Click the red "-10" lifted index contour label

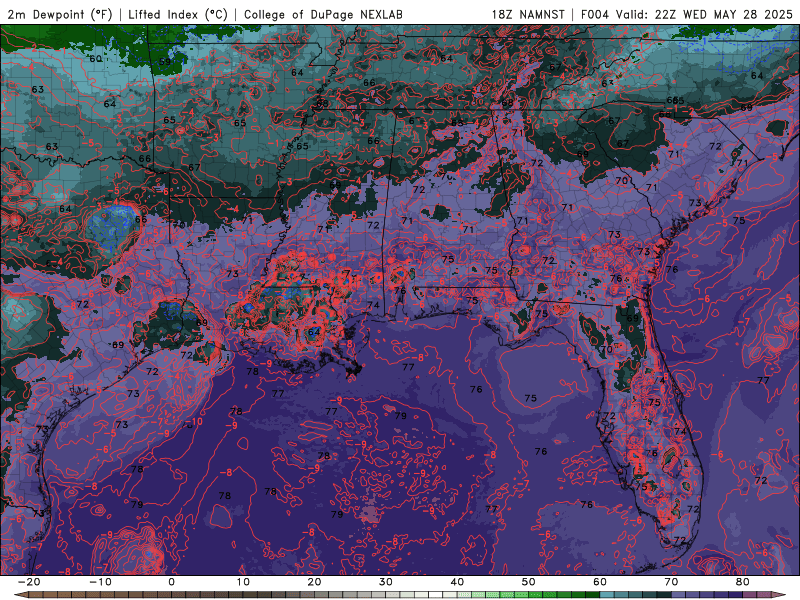pos(193,421)
